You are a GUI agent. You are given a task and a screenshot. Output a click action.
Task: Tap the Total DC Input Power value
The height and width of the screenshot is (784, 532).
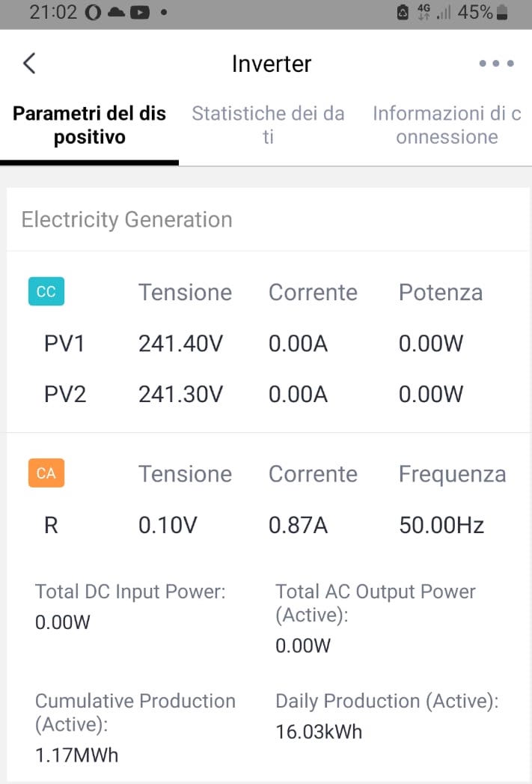(62, 622)
